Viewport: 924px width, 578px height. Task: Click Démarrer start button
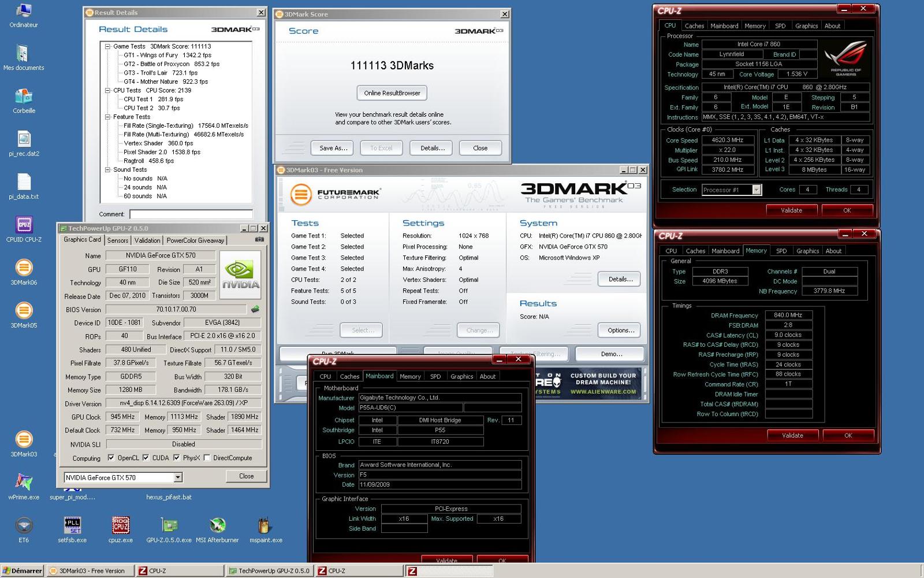22,570
